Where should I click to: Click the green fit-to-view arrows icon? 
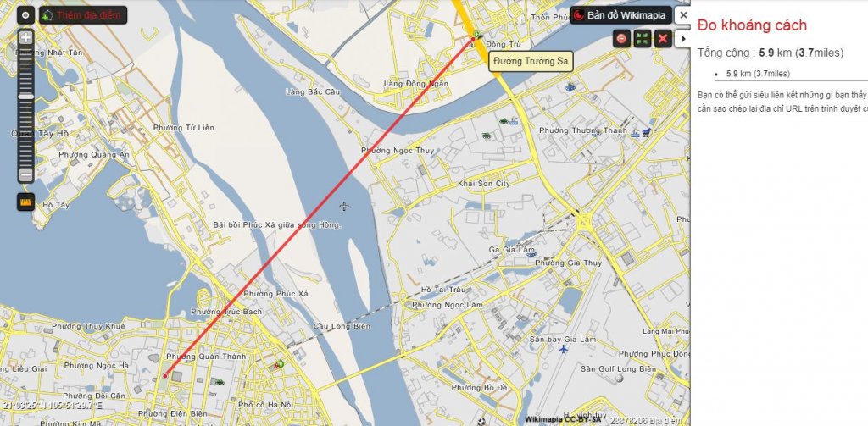tap(643, 39)
